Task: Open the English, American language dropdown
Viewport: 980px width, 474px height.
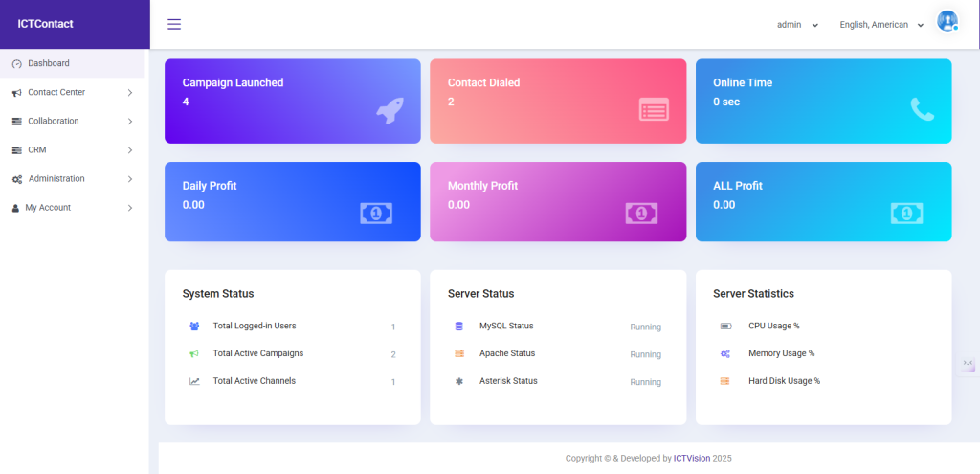Action: (x=880, y=25)
